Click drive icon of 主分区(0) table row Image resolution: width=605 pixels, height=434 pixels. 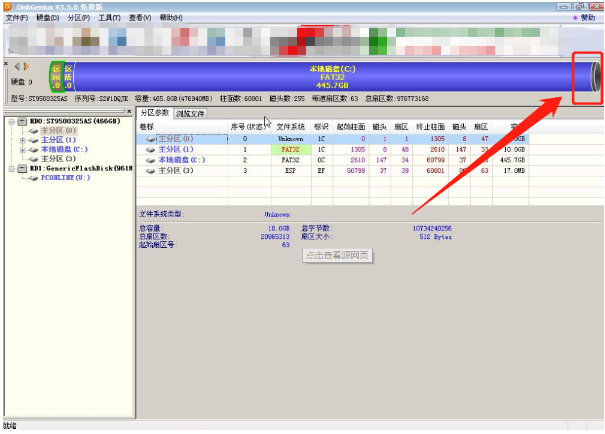pyautogui.click(x=150, y=139)
